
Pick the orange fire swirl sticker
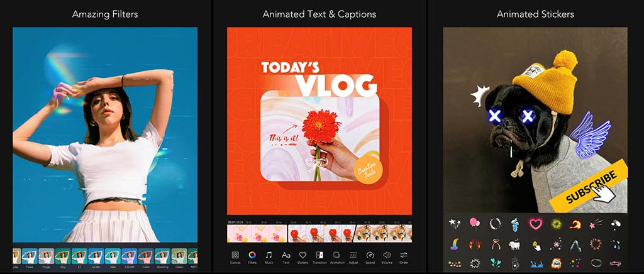(576, 225)
